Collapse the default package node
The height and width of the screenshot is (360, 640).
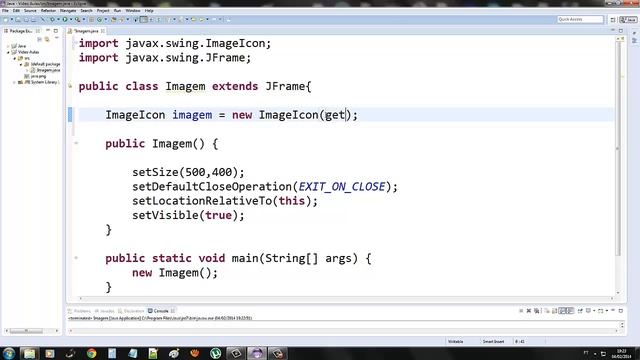(21, 64)
